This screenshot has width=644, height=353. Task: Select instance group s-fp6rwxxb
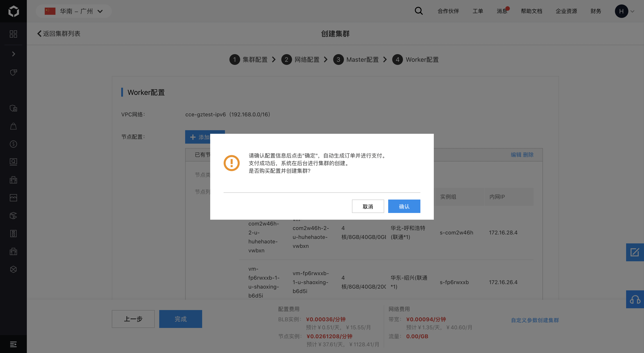point(454,282)
